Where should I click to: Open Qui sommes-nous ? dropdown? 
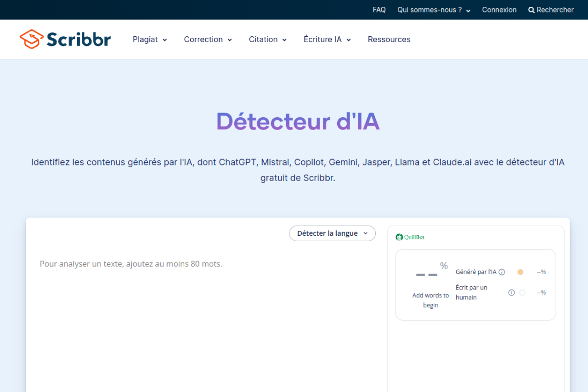(434, 10)
